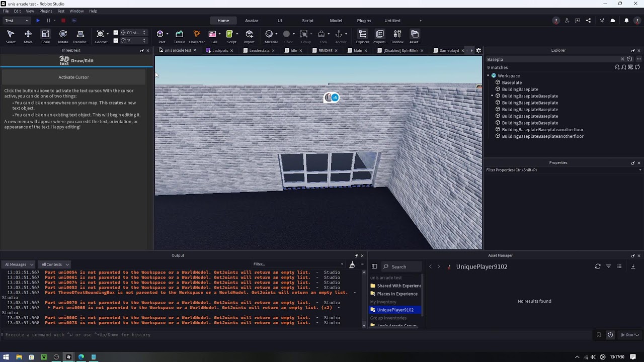
Task: Activate the Scale tool
Action: (x=45, y=36)
